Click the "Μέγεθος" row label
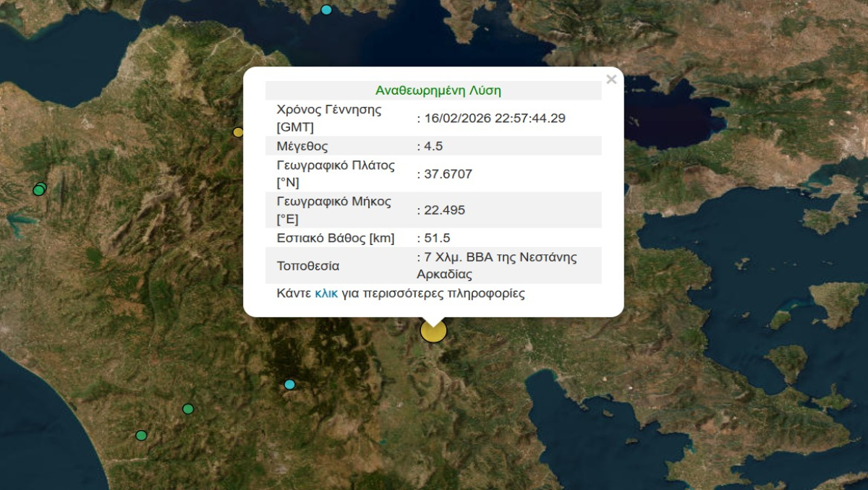The height and width of the screenshot is (490, 868). [x=302, y=147]
